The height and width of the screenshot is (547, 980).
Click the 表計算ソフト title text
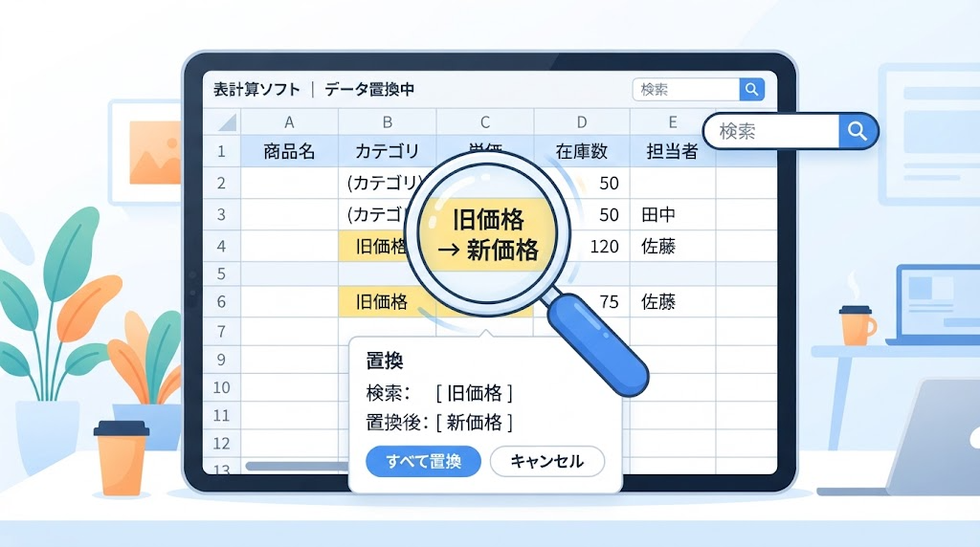(256, 89)
